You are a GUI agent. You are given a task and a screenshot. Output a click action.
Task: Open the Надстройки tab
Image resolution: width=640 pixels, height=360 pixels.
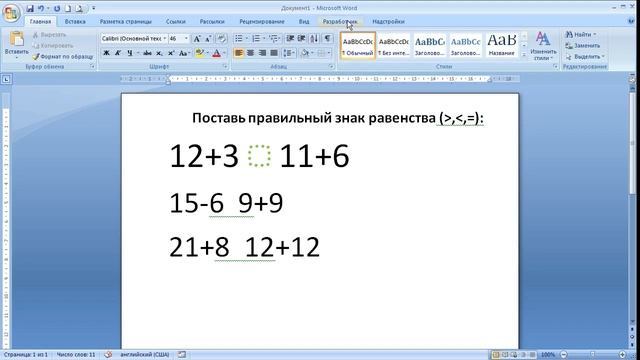click(388, 21)
